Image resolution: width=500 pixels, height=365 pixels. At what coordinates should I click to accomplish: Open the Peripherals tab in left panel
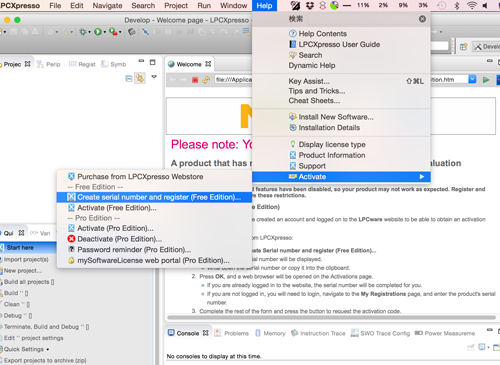[x=49, y=64]
